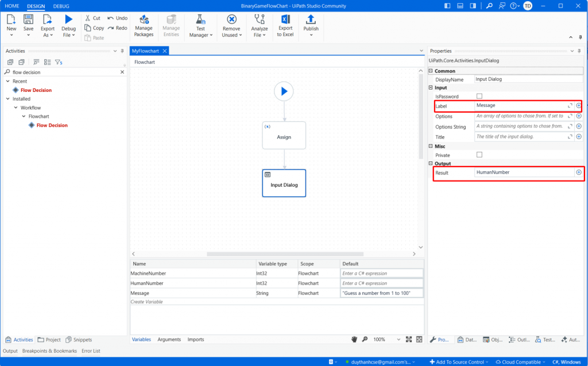Open Test Manager icon
The width and height of the screenshot is (588, 366).
pos(200,20)
